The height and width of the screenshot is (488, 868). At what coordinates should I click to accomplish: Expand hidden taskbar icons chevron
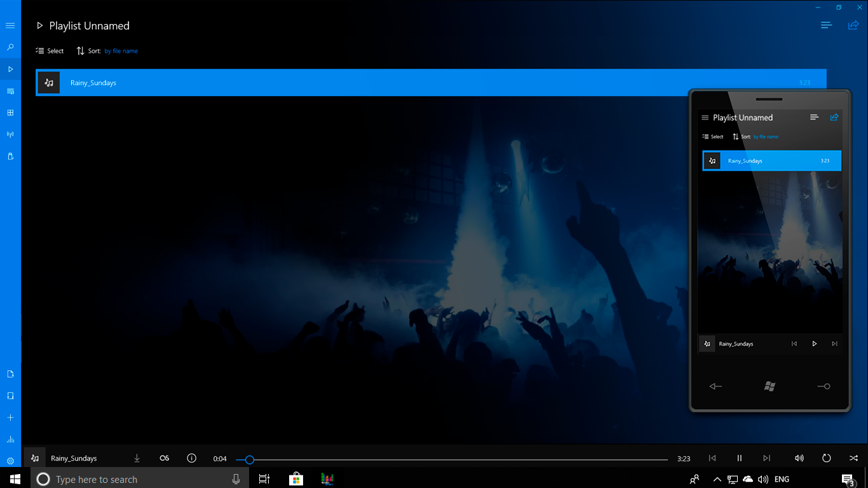pyautogui.click(x=717, y=479)
